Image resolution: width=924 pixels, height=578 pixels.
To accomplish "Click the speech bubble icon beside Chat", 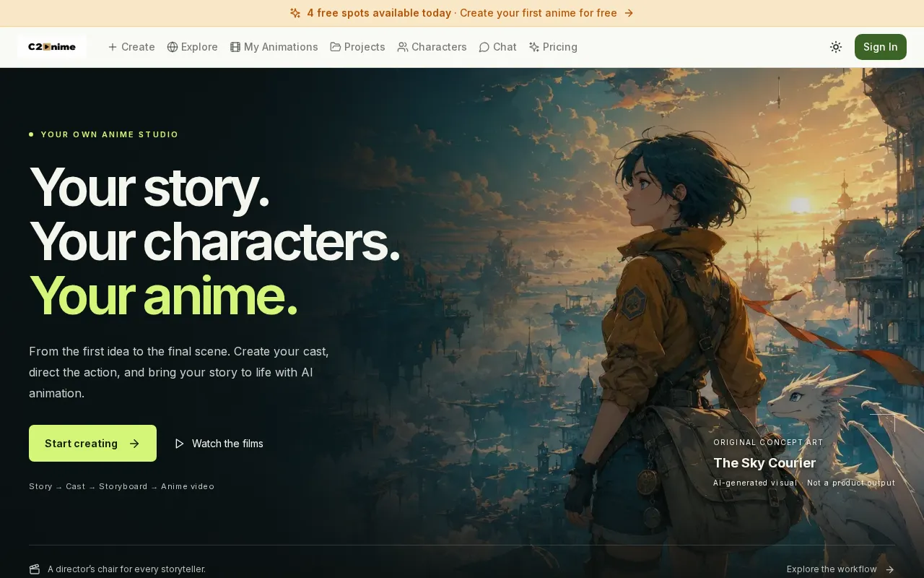I will [x=484, y=47].
